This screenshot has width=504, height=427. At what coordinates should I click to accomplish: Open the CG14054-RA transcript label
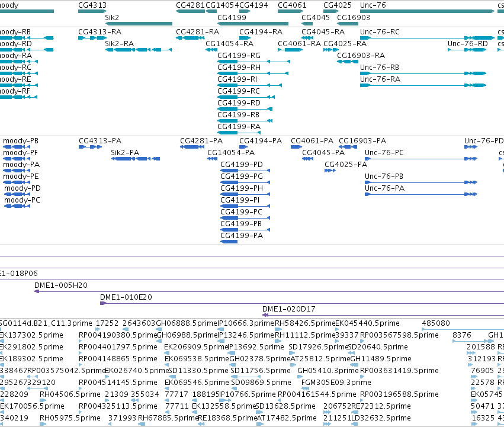pos(230,44)
